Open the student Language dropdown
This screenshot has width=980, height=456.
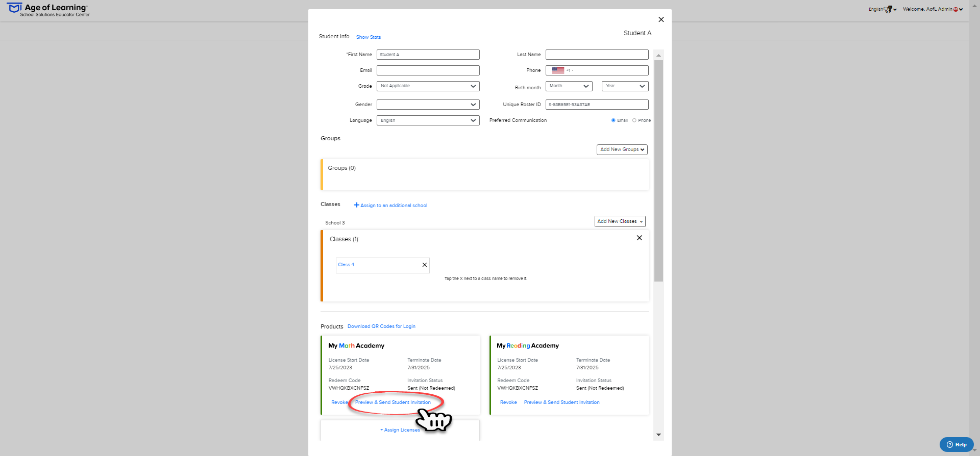point(428,120)
